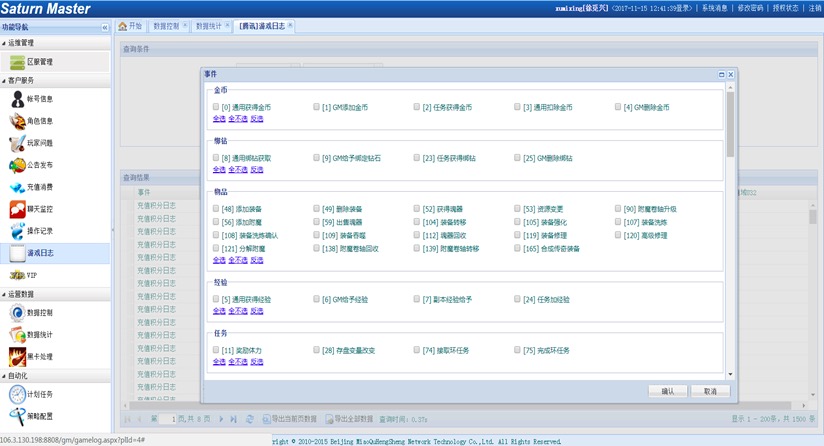Image resolution: width=824 pixels, height=446 pixels.
Task: Collapse the 功能导航 panel with double-arrow
Action: point(105,27)
